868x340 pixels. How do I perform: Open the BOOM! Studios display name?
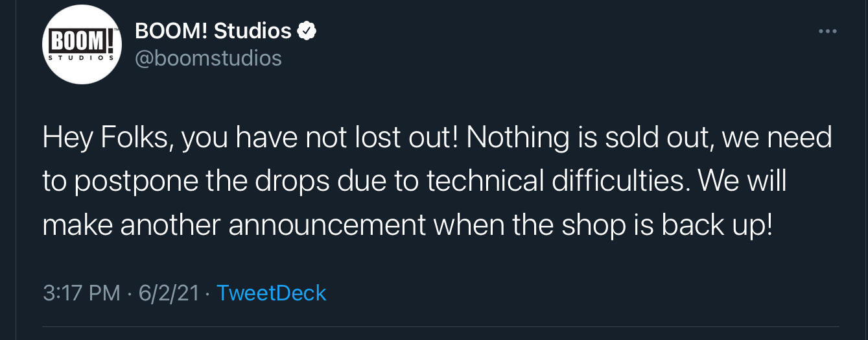[213, 30]
